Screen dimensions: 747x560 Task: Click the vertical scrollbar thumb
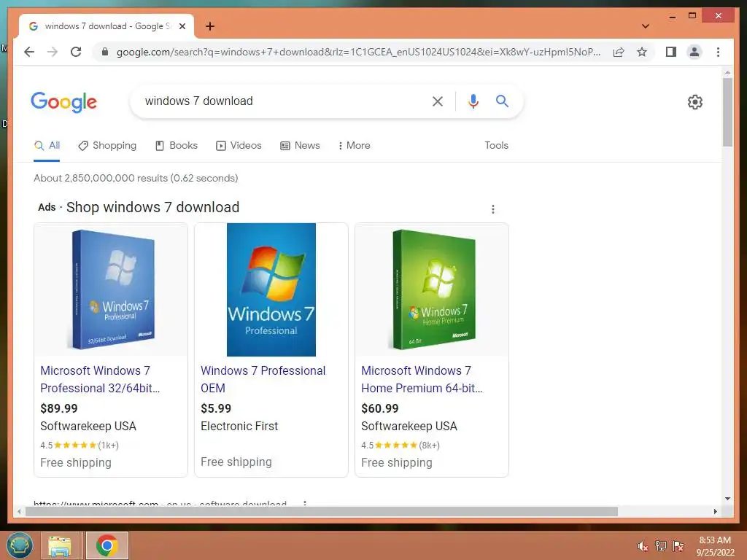pos(727,112)
